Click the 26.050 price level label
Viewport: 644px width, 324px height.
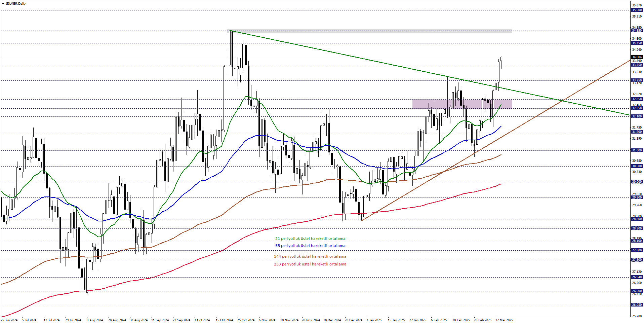coord(637,305)
